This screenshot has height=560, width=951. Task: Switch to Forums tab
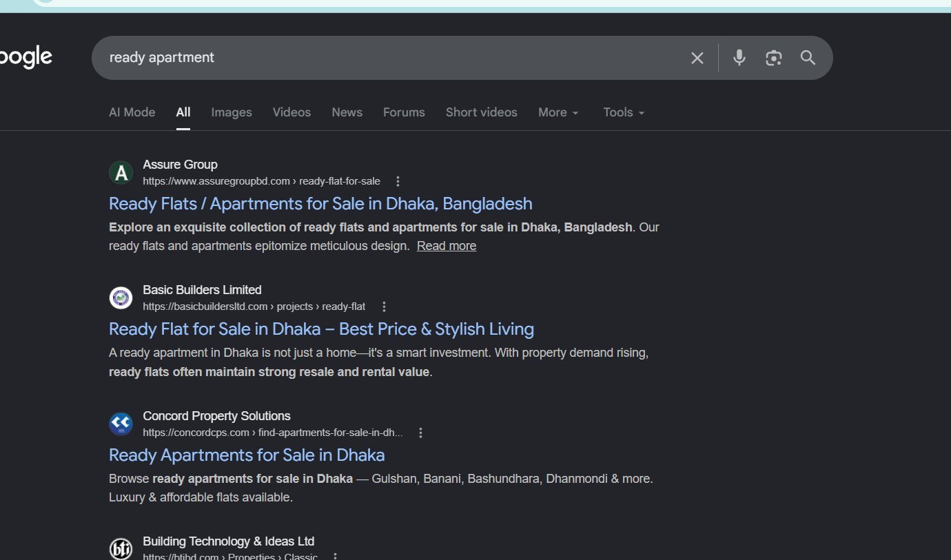(404, 112)
